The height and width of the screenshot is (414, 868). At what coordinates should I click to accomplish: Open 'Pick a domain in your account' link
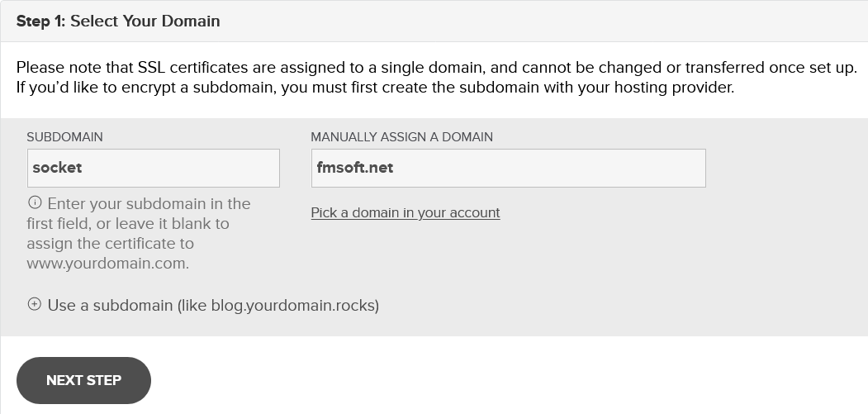click(406, 212)
